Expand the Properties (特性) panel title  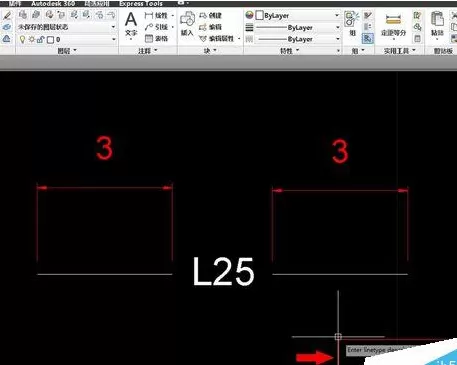click(x=289, y=51)
